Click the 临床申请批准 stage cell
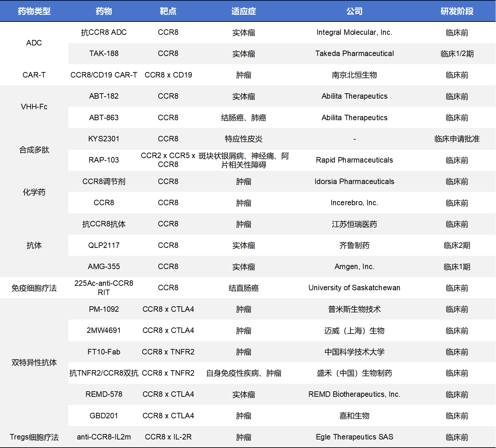Viewport: 496px width, 448px height. [457, 139]
